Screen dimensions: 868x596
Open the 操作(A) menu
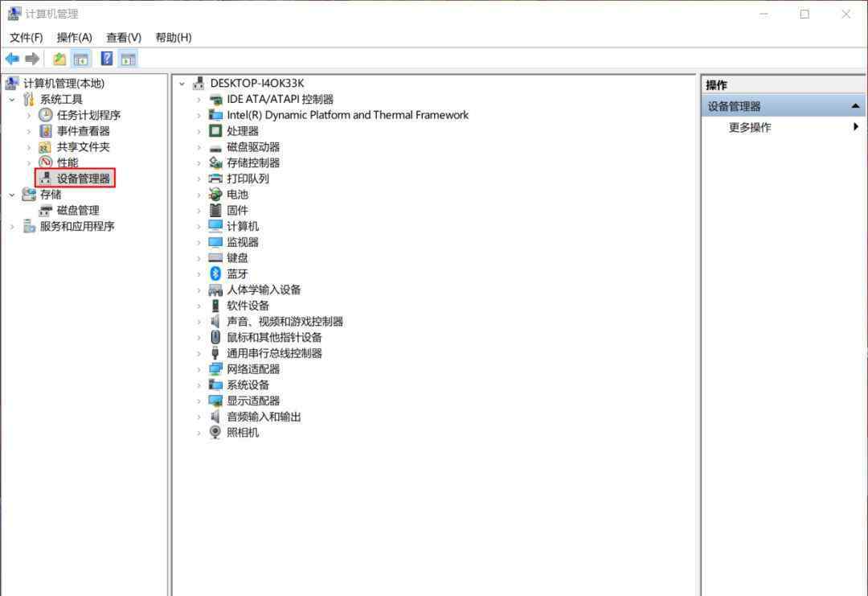click(74, 37)
